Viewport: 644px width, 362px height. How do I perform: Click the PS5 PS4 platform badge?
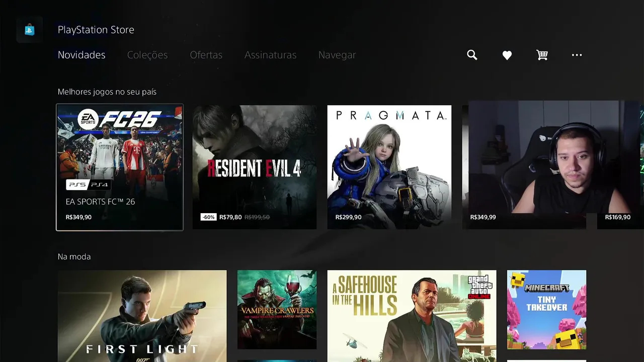click(88, 185)
